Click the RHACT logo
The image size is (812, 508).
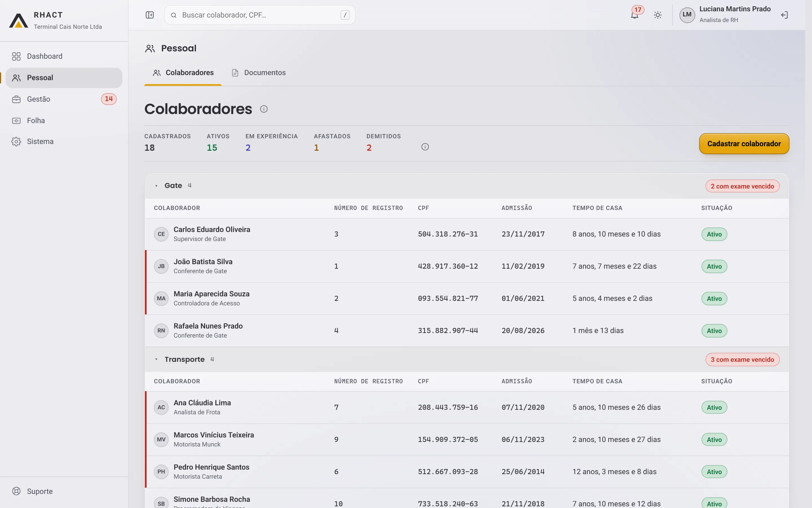(18, 20)
